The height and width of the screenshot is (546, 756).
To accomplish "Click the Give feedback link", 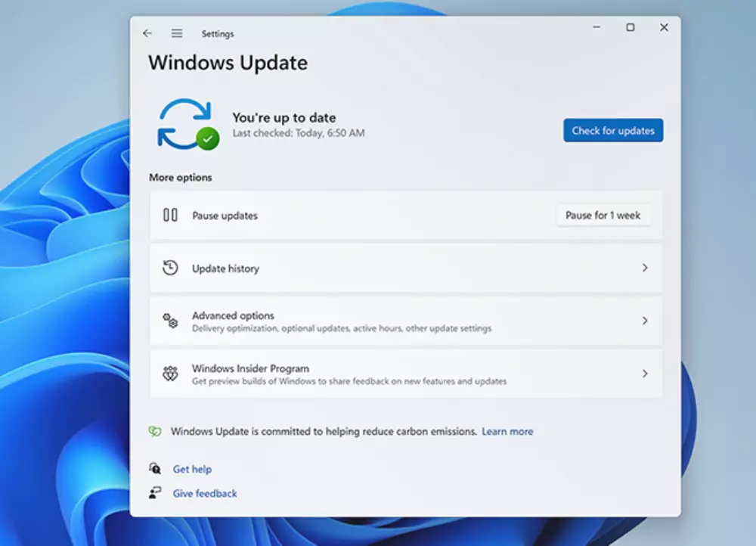I will tap(205, 493).
